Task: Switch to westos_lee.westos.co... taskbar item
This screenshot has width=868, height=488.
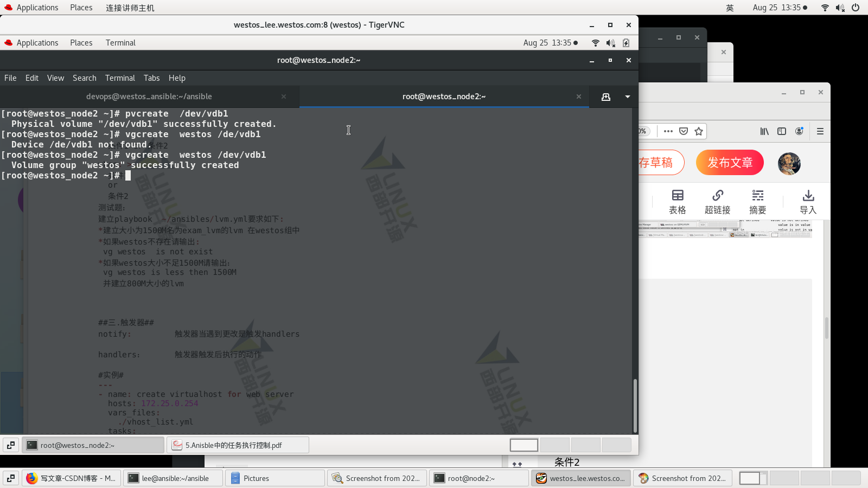Action: click(581, 478)
